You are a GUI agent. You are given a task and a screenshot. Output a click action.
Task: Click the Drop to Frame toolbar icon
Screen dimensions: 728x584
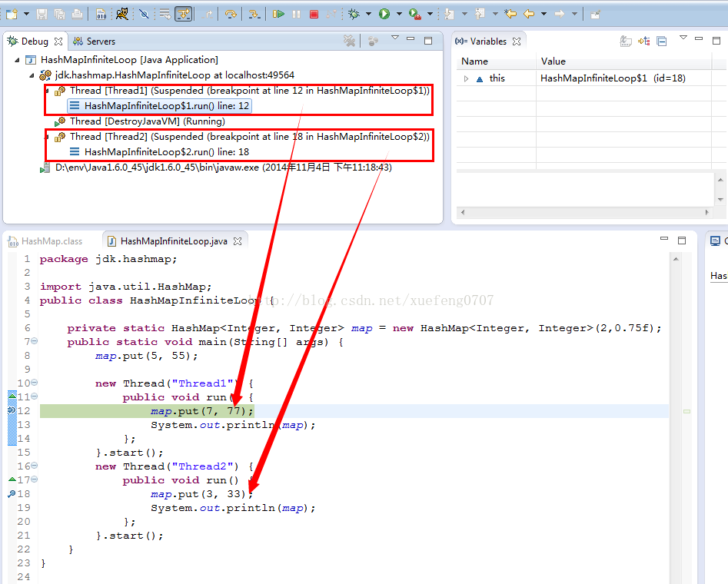165,14
